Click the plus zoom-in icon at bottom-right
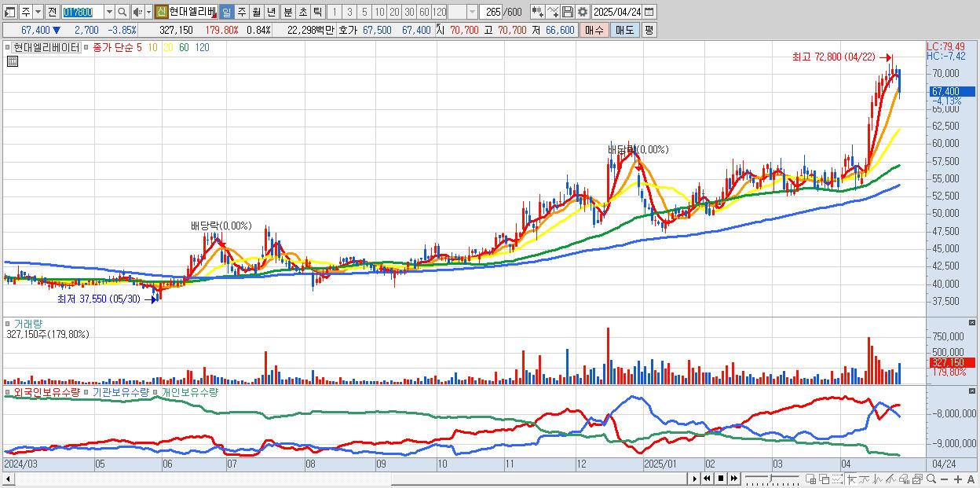 958,479
